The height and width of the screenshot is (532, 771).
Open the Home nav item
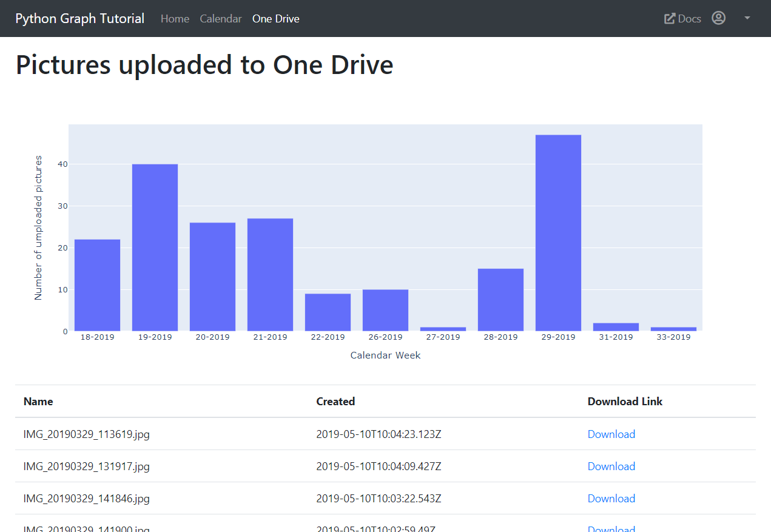[175, 19]
